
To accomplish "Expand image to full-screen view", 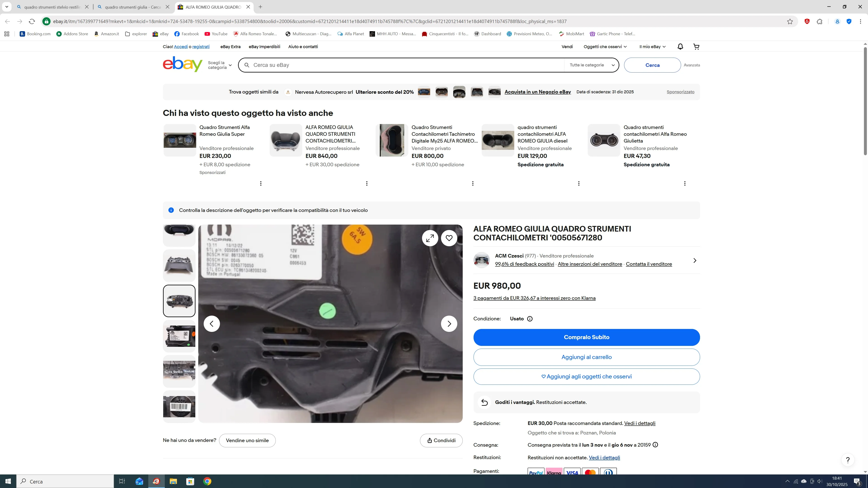I will [x=430, y=238].
